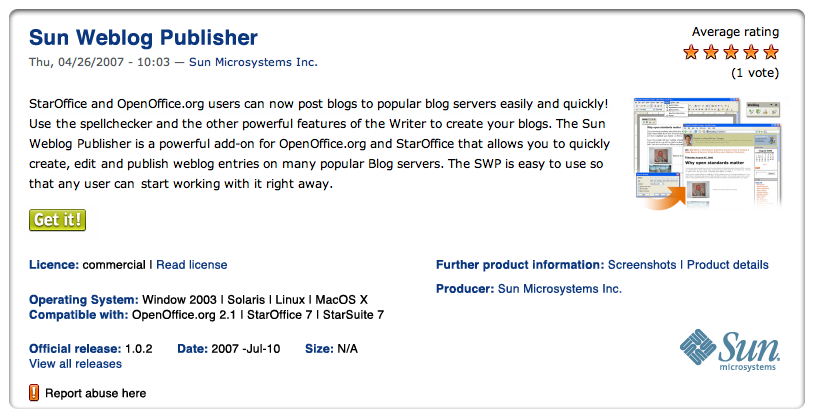Click the Producer Sun Microsystems Inc. link
817x419 pixels.
click(559, 289)
